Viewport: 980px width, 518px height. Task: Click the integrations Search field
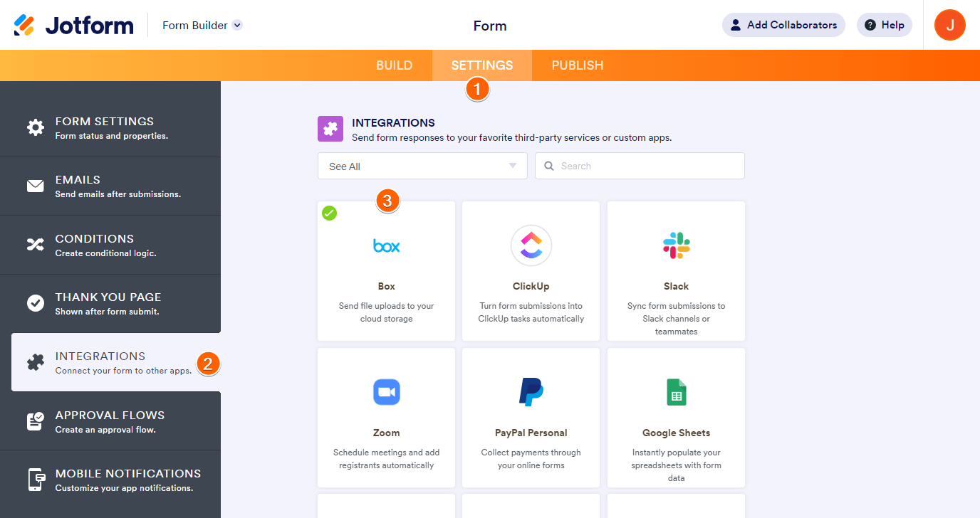(x=640, y=166)
